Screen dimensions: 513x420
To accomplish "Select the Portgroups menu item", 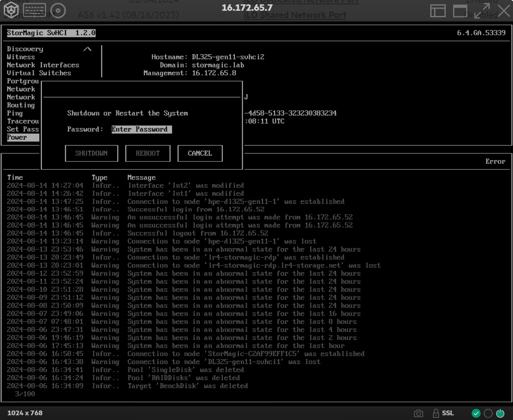I will (23, 81).
